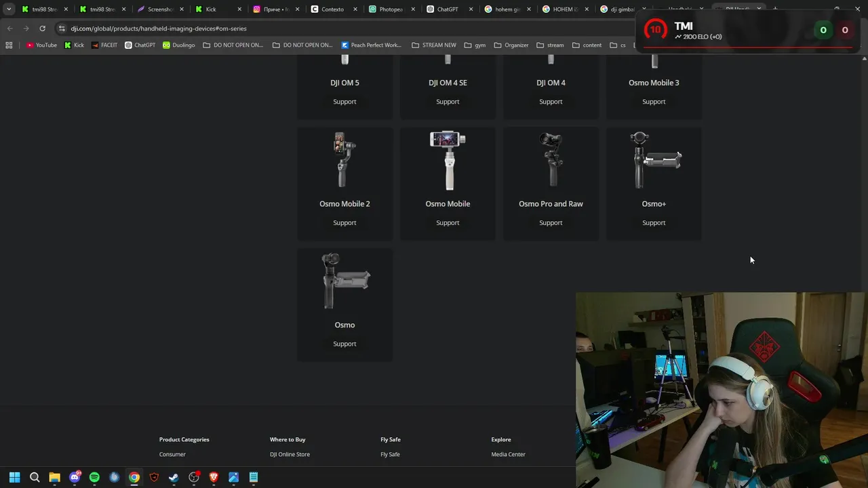Image resolution: width=868 pixels, height=488 pixels.
Task: Click the Support link under Osmo+
Action: 654,223
